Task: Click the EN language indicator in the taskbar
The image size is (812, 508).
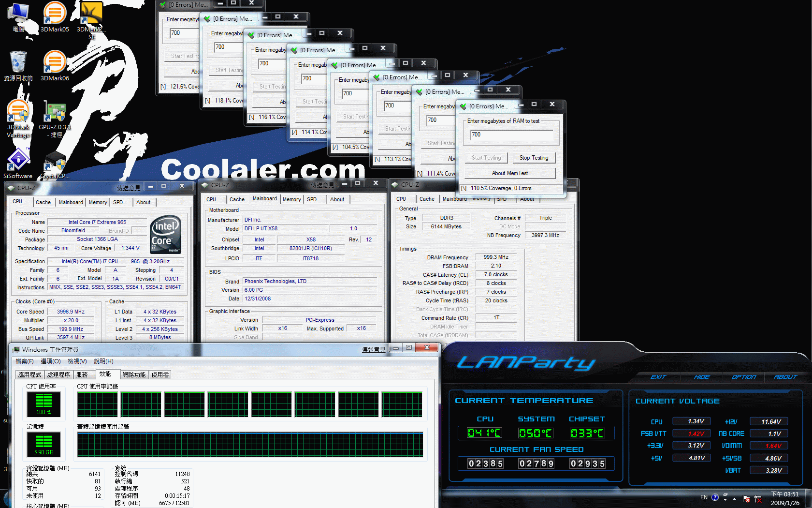Action: 704,497
